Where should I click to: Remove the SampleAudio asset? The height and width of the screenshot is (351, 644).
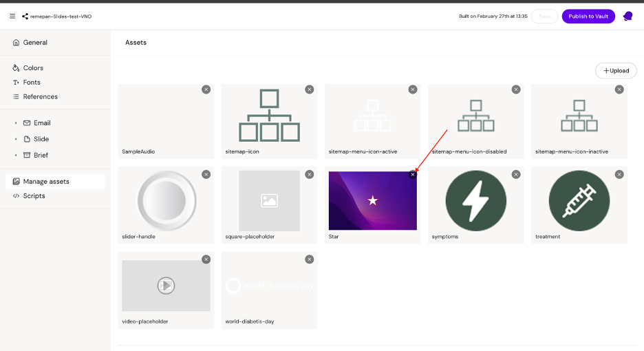pos(206,89)
